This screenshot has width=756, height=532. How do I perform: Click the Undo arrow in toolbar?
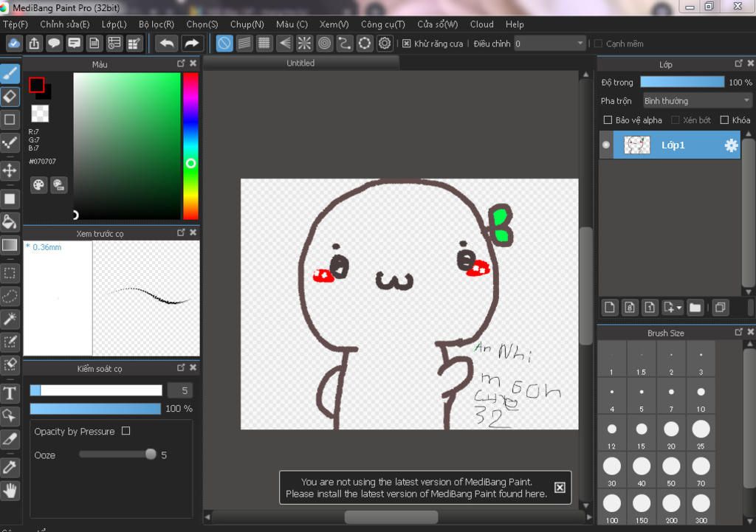tap(167, 44)
